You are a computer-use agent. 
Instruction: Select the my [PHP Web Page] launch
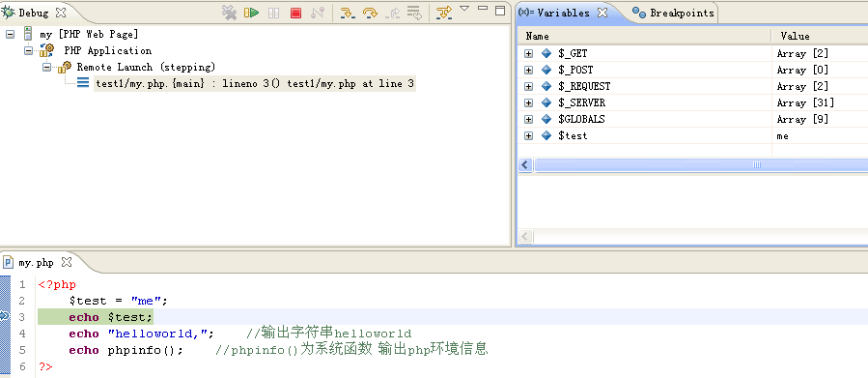tap(89, 35)
